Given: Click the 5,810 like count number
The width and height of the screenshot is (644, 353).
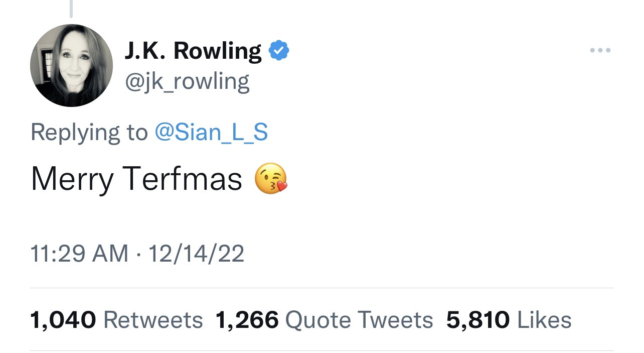Looking at the screenshot, I should [x=478, y=320].
